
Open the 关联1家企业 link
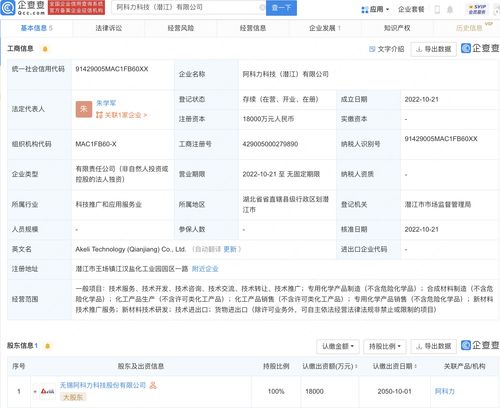(122, 115)
